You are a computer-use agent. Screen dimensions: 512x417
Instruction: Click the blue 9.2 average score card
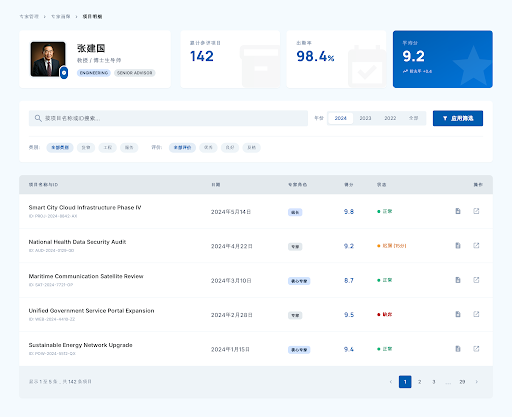click(443, 59)
